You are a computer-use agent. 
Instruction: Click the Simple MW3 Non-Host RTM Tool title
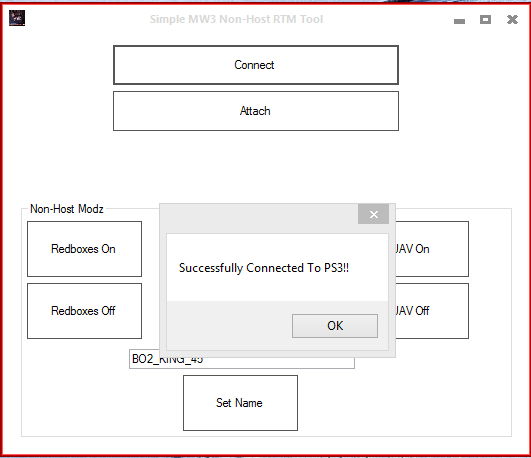[x=236, y=19]
